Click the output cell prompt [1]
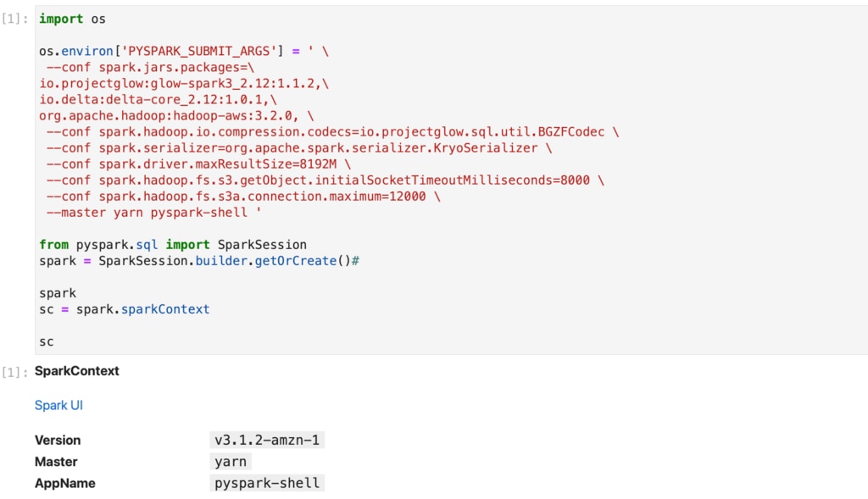 click(x=15, y=372)
